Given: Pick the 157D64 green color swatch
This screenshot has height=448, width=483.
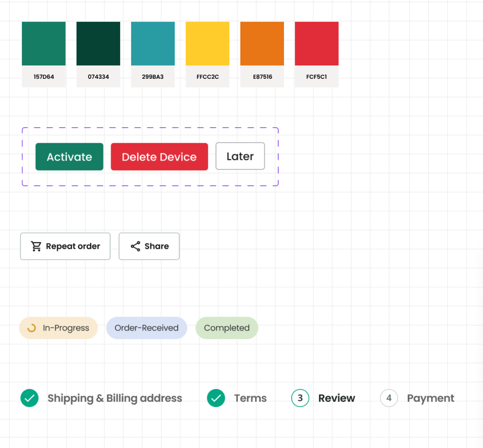Looking at the screenshot, I should tap(44, 44).
